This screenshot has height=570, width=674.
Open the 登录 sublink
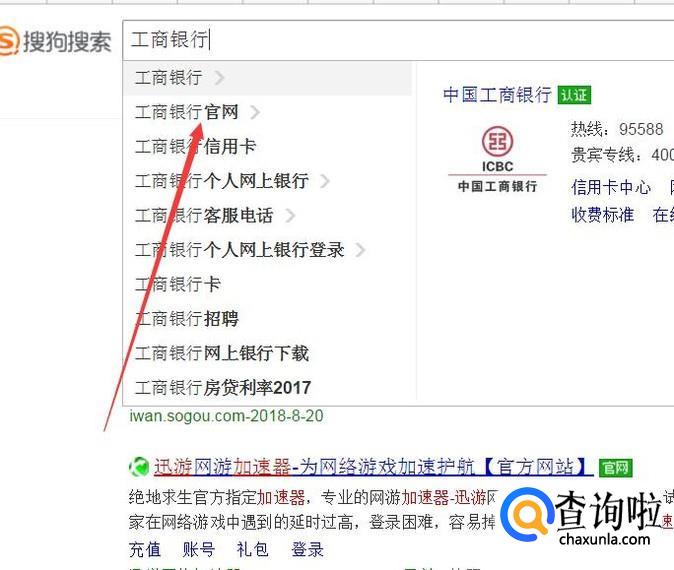pyautogui.click(x=307, y=550)
